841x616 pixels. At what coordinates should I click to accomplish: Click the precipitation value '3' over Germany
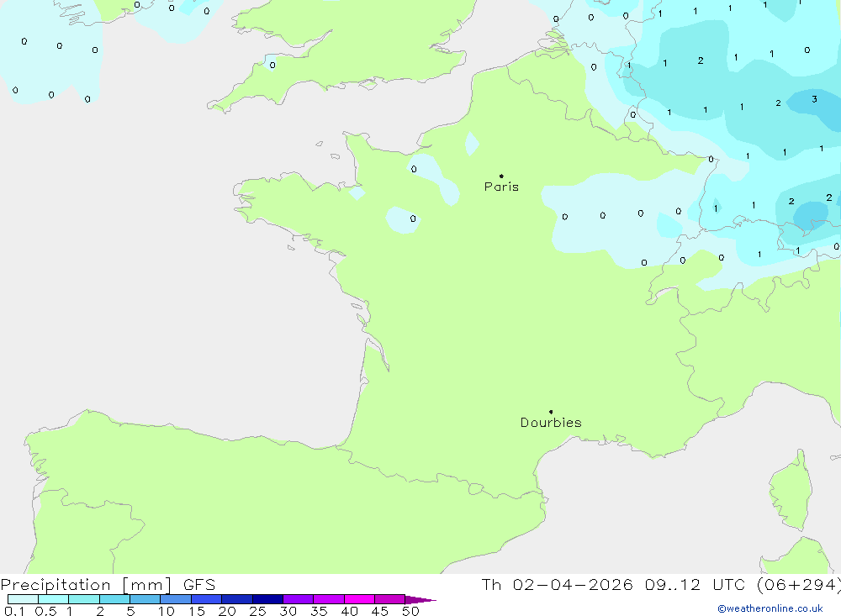click(814, 99)
